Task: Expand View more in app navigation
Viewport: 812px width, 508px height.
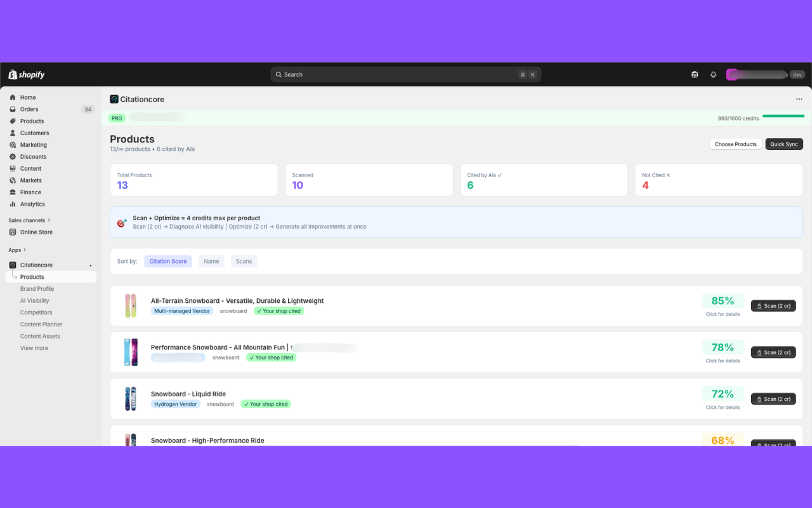Action: (x=34, y=349)
